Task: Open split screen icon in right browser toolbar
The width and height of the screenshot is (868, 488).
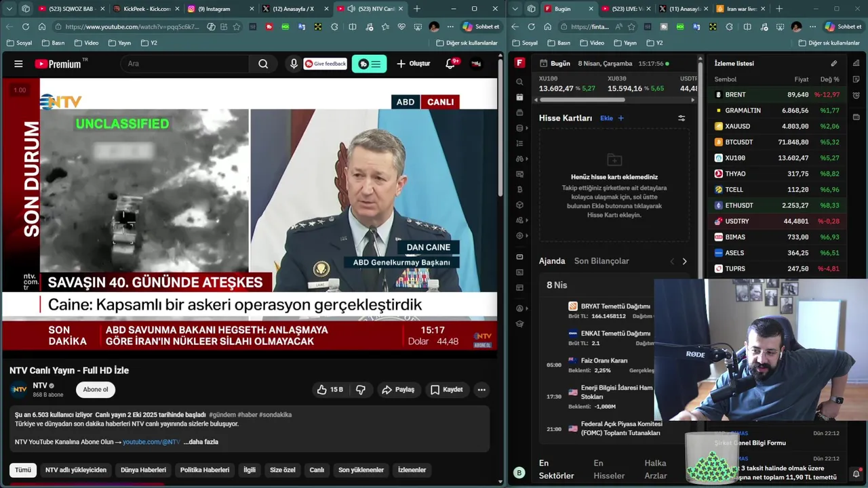Action: [747, 26]
